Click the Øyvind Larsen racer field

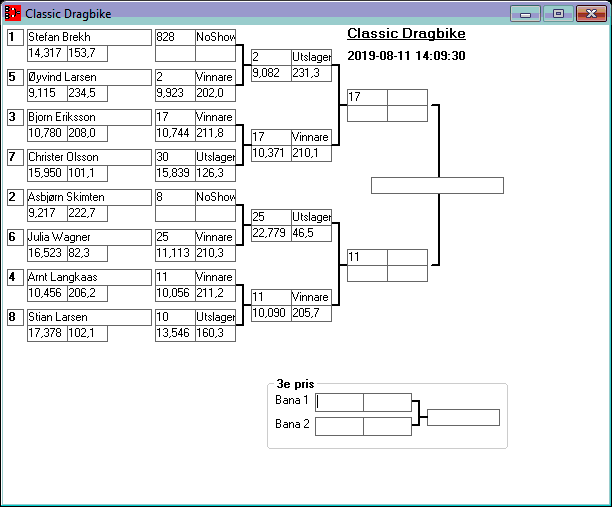click(x=88, y=77)
